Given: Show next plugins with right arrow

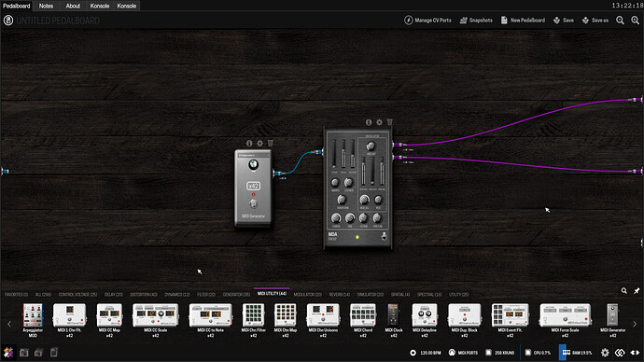Looking at the screenshot, I should point(635,324).
